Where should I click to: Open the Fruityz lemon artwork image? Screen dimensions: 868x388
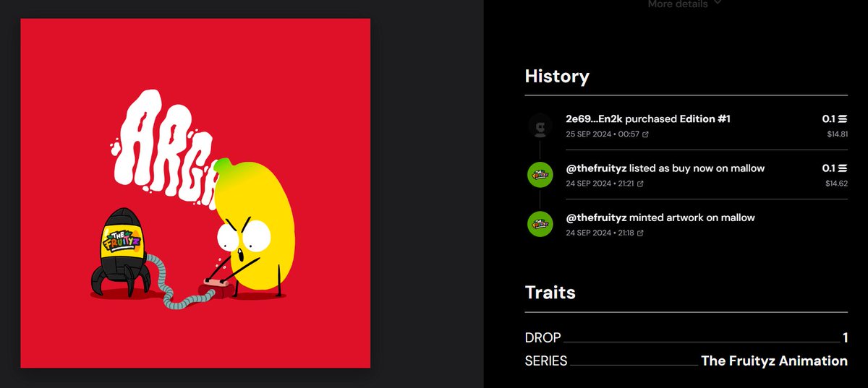pyautogui.click(x=195, y=193)
